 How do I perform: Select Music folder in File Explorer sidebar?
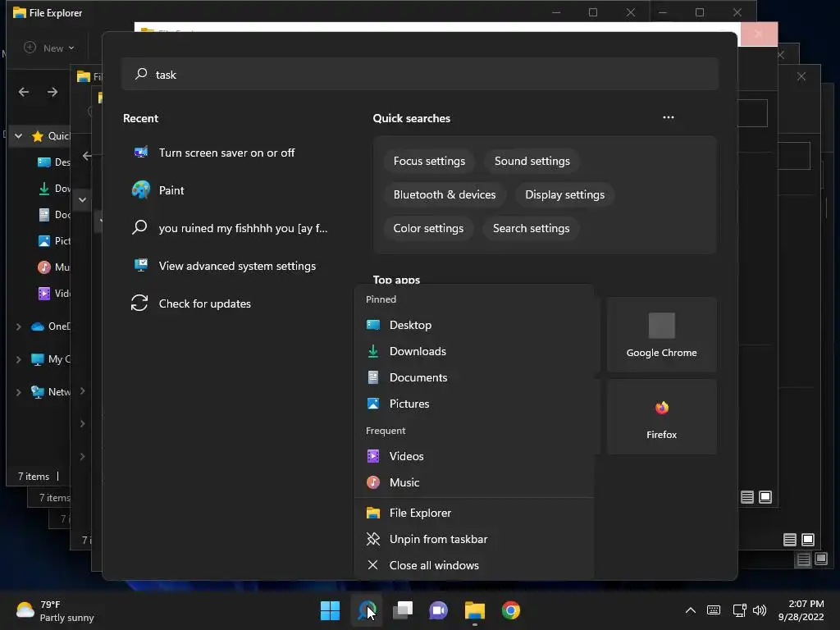pyautogui.click(x=53, y=267)
